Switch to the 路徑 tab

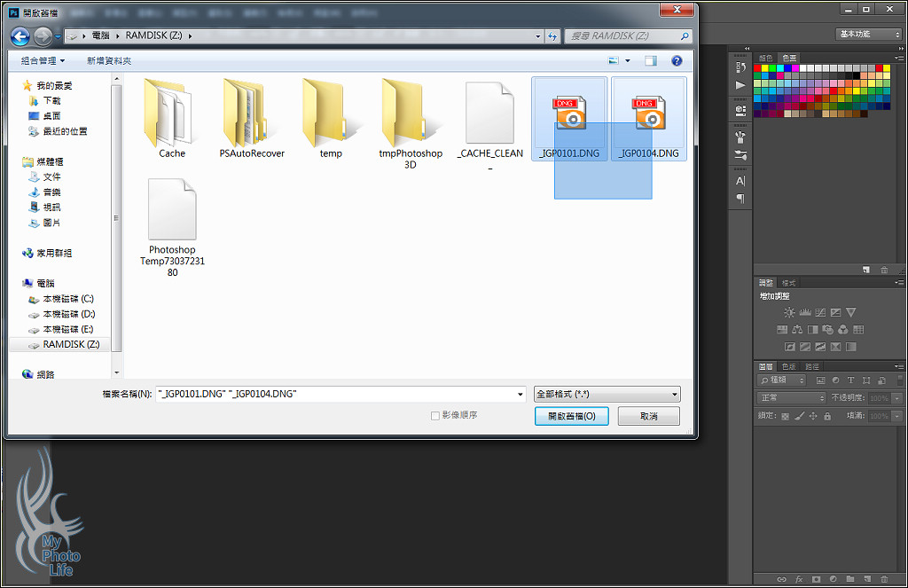811,366
